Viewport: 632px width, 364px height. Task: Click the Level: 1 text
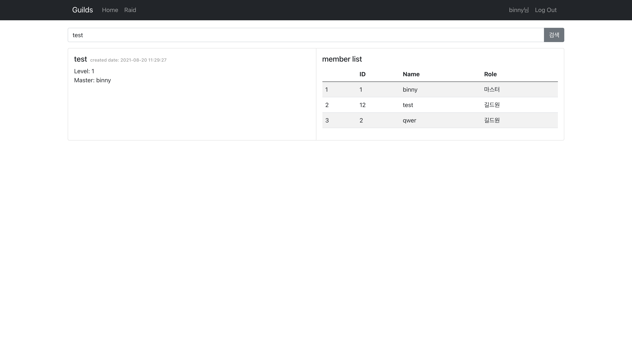(84, 71)
